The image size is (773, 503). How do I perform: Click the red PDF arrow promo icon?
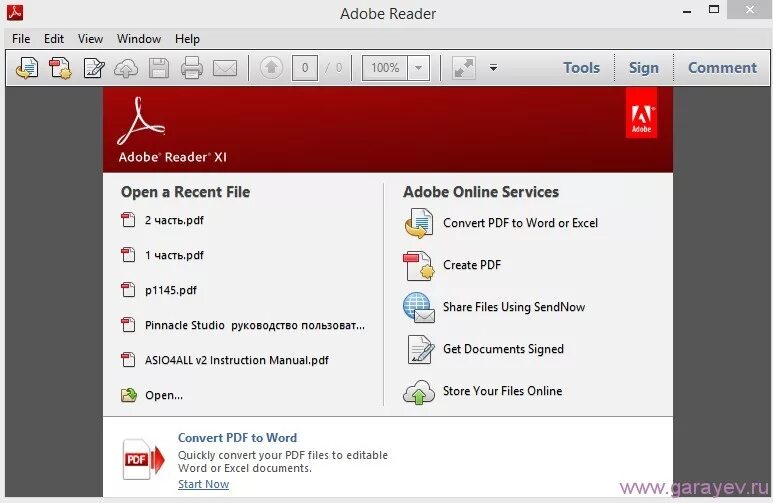[143, 460]
